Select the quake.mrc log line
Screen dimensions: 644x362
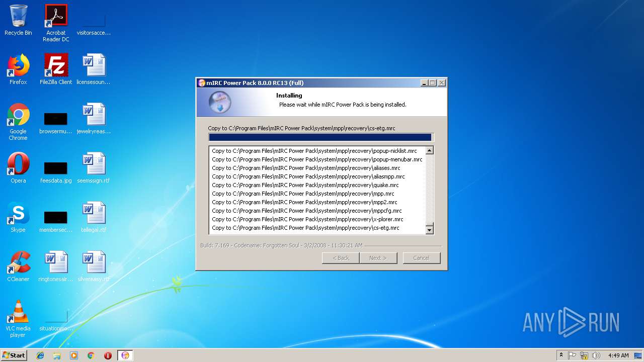(305, 185)
